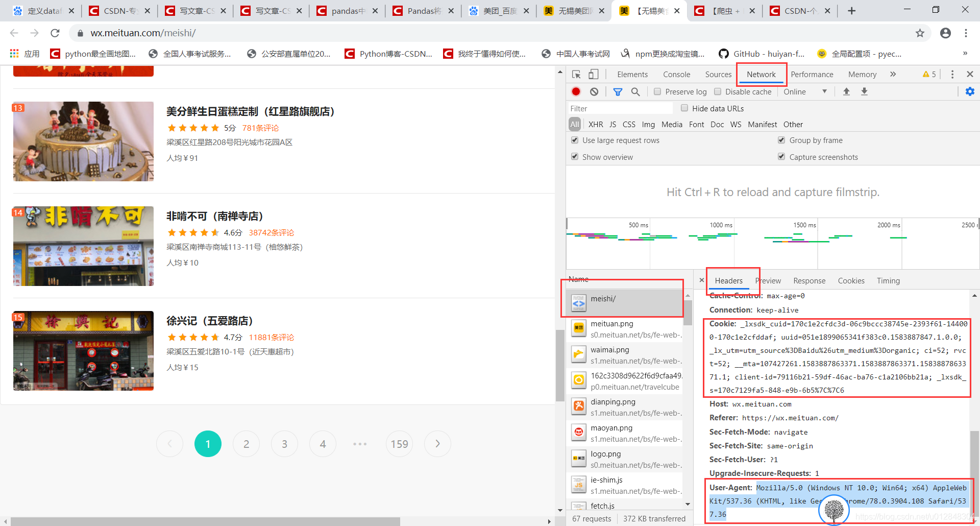Click the Filter text input field
The width and height of the screenshot is (980, 526).
click(x=621, y=108)
